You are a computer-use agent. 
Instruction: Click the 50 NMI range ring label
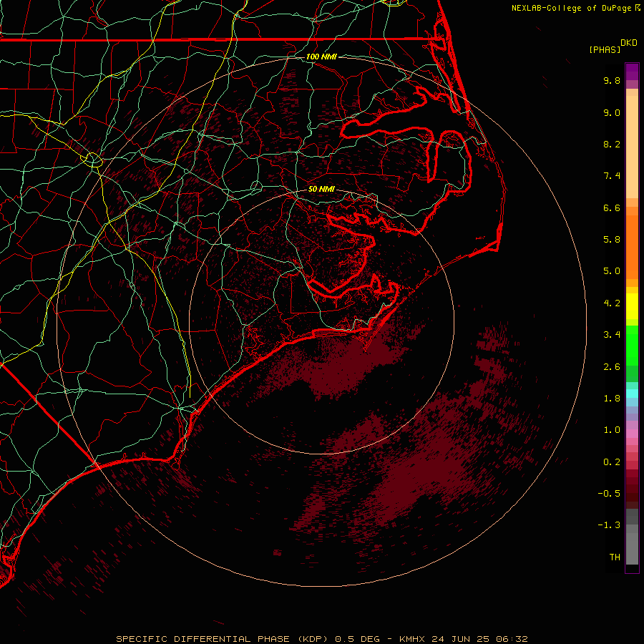[x=321, y=189]
